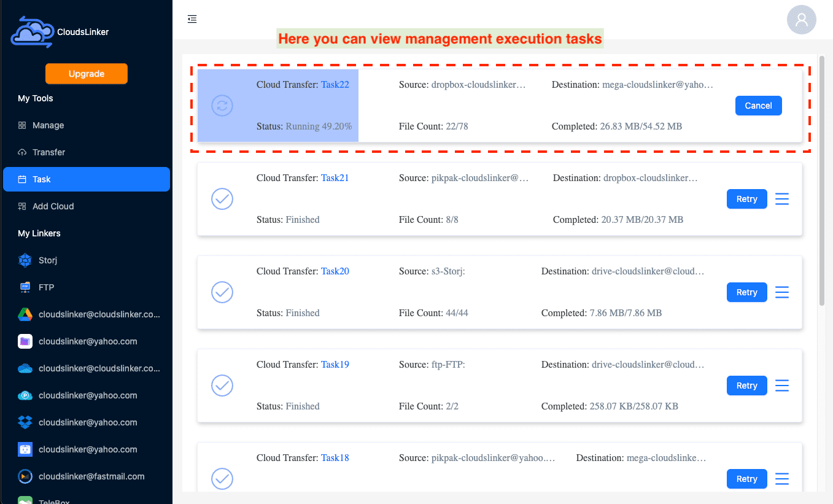Click the Completed 20.37 MB/20.37 MB text
The height and width of the screenshot is (504, 833).
pyautogui.click(x=618, y=220)
